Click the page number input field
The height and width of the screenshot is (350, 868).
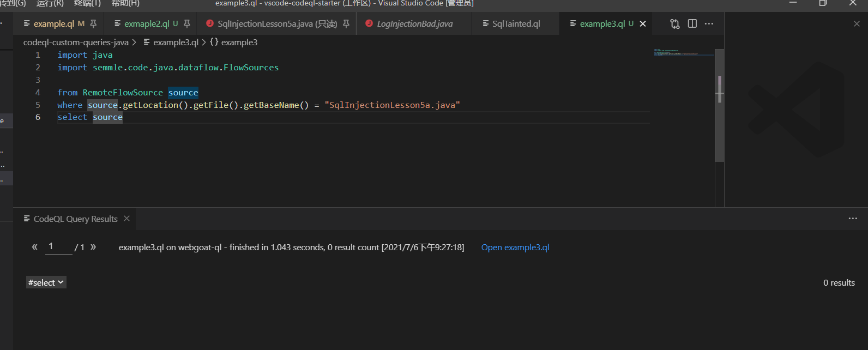[58, 247]
